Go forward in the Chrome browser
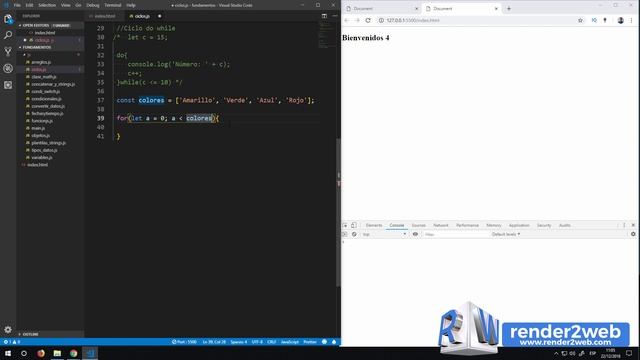The width and height of the screenshot is (640, 360). coord(357,20)
